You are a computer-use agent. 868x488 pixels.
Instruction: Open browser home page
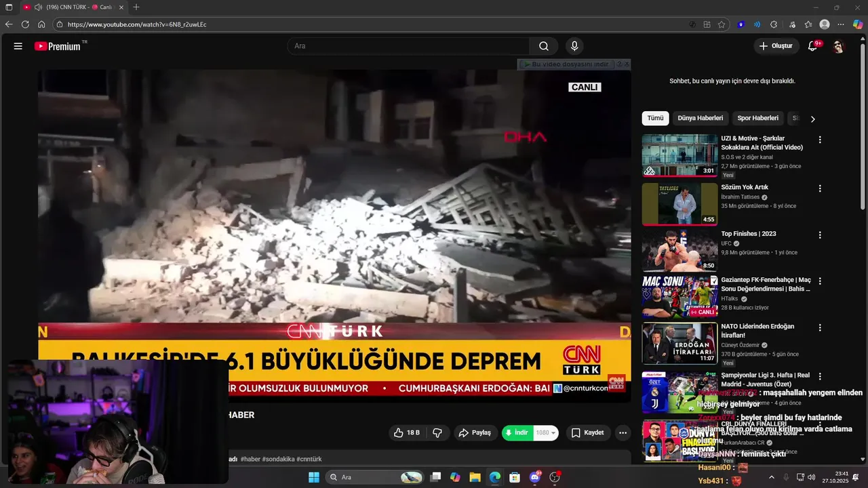coord(41,24)
